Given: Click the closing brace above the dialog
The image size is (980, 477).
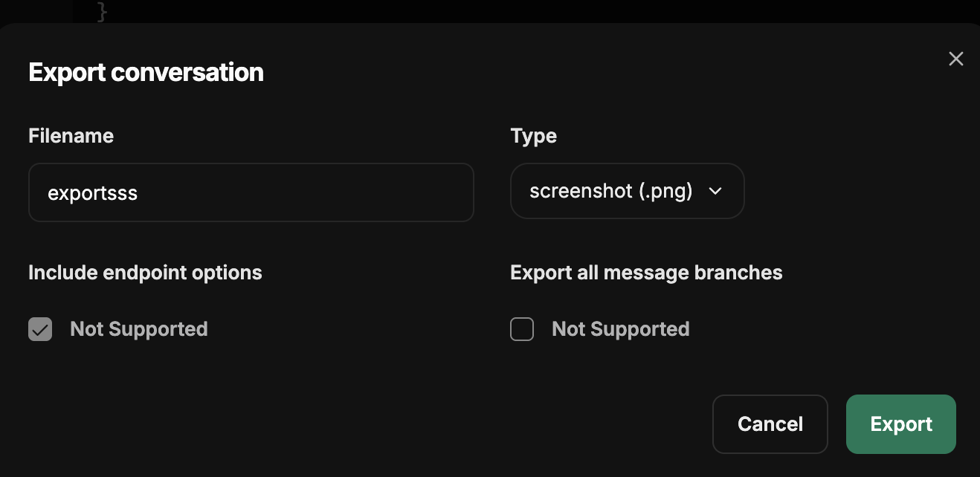Looking at the screenshot, I should pyautogui.click(x=103, y=10).
